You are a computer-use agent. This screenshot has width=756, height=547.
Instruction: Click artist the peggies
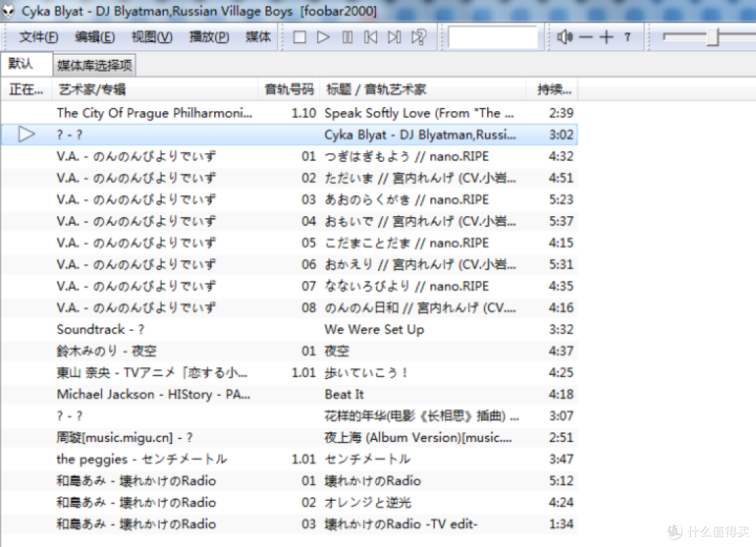(x=141, y=460)
